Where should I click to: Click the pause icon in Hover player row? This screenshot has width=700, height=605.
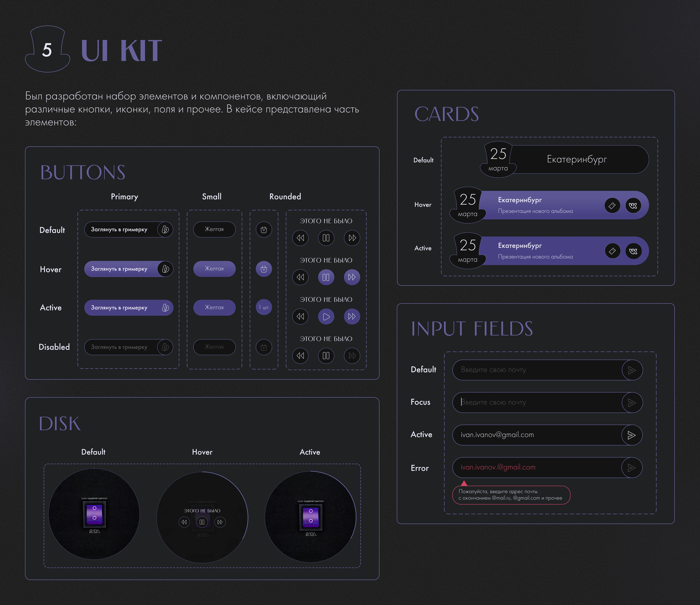click(326, 277)
